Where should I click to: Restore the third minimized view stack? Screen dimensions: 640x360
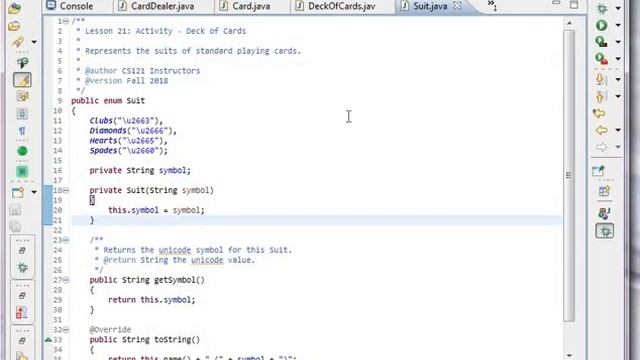click(x=22, y=340)
